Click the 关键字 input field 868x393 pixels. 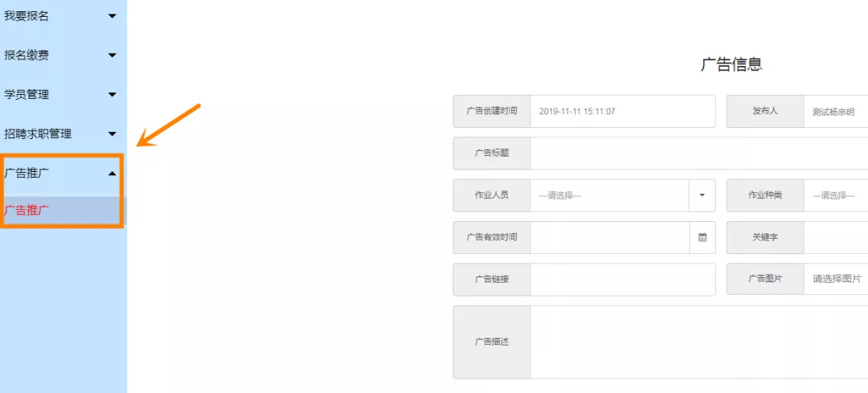pos(836,237)
